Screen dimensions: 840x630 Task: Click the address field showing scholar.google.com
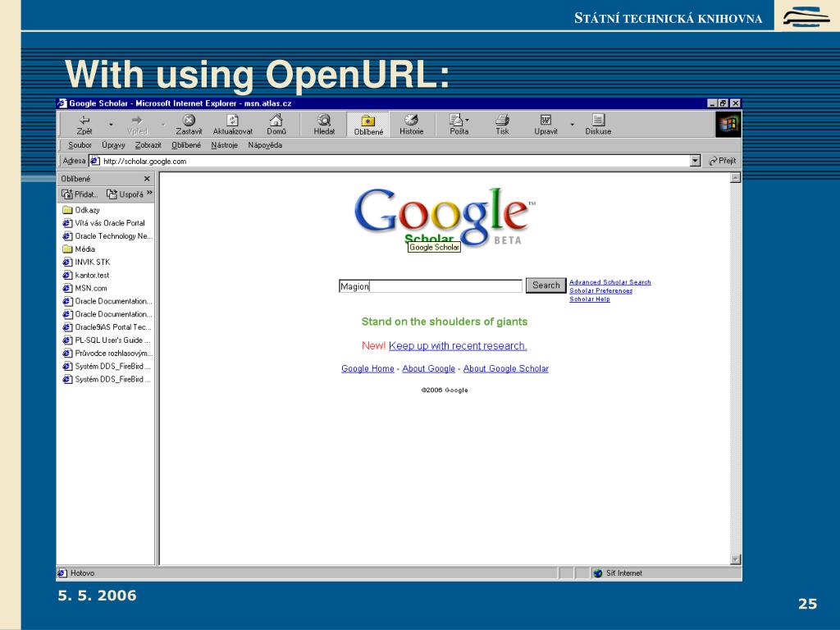pos(395,161)
